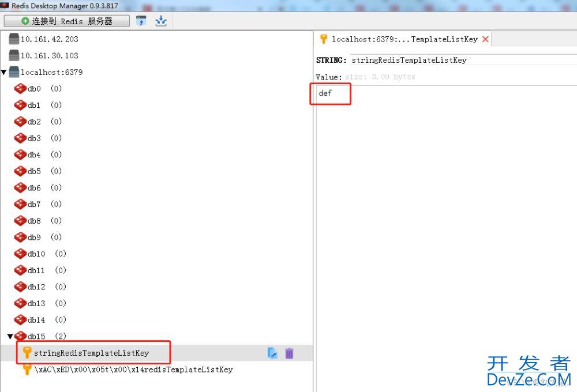577x392 pixels.
Task: Click the copy key icon on stringRedisTemplateListKey row
Action: pos(272,353)
